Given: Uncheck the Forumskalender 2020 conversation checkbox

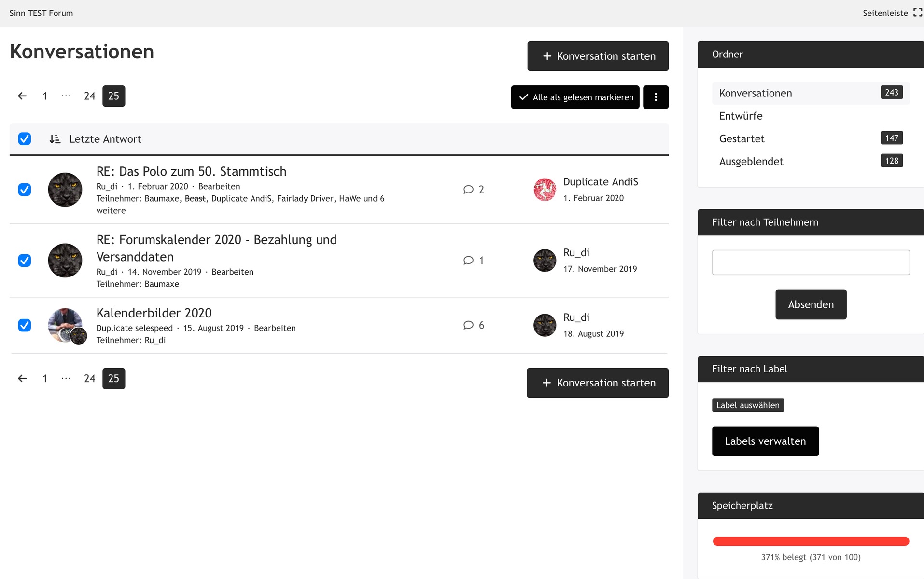Looking at the screenshot, I should coord(25,261).
